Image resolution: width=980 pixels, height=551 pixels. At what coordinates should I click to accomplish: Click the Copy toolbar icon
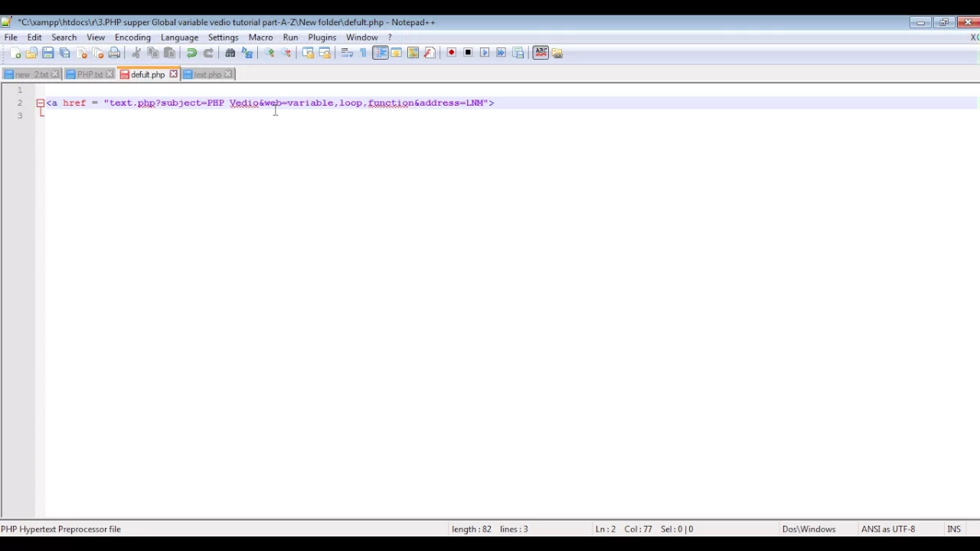[153, 53]
